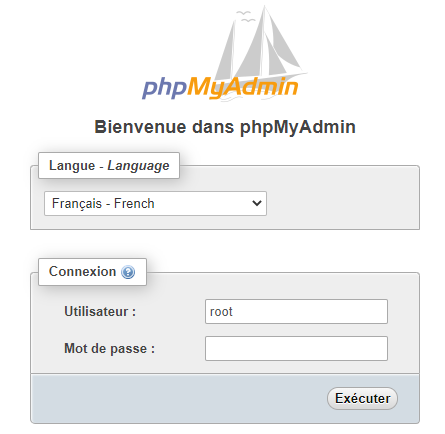Click the phpMyAdmin logo image
Viewport: 445px width, 434px height.
[224, 53]
